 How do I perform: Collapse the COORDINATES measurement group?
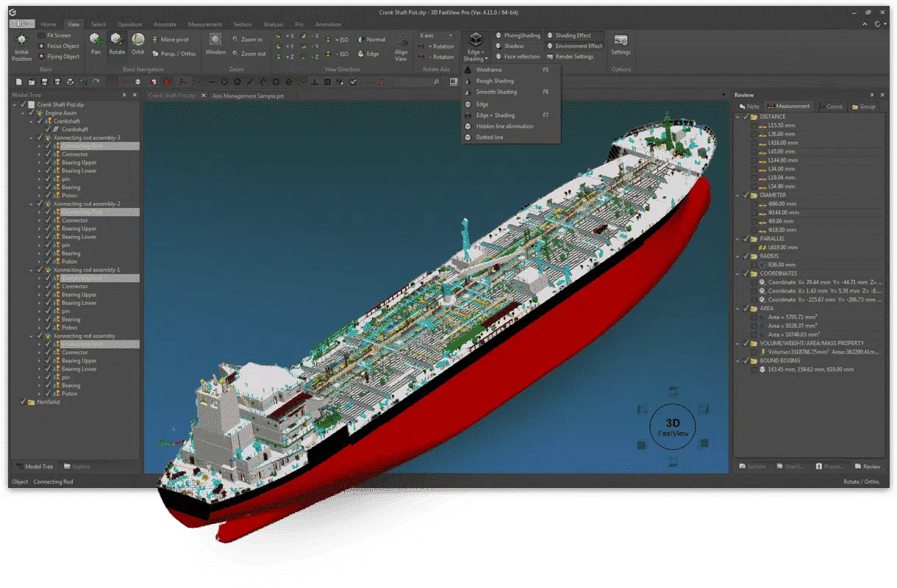[x=739, y=274]
